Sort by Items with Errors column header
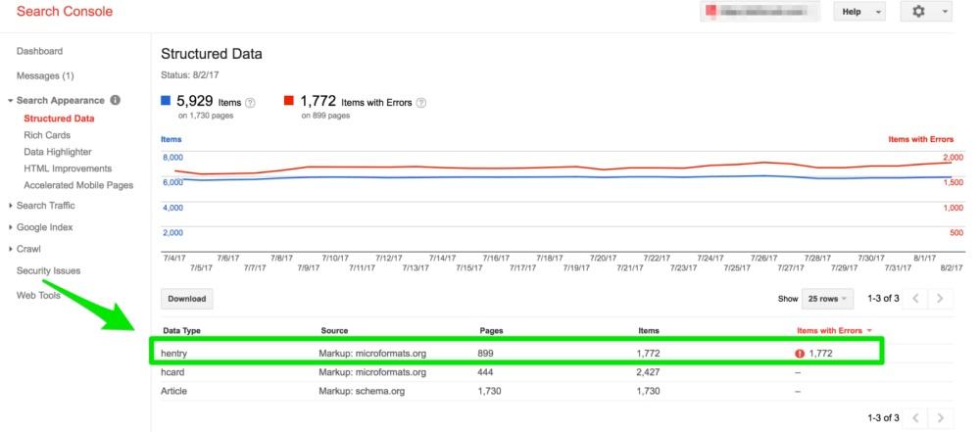980x432 pixels. pos(832,331)
